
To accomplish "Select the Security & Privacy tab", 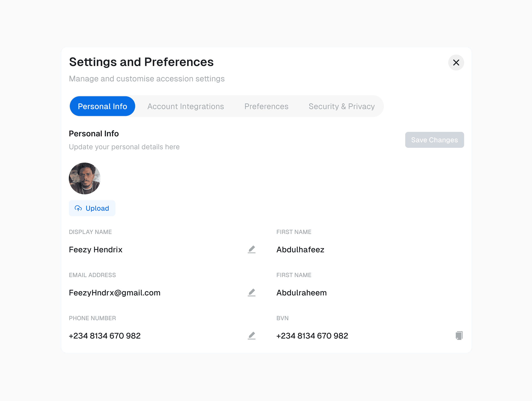I will tap(342, 106).
